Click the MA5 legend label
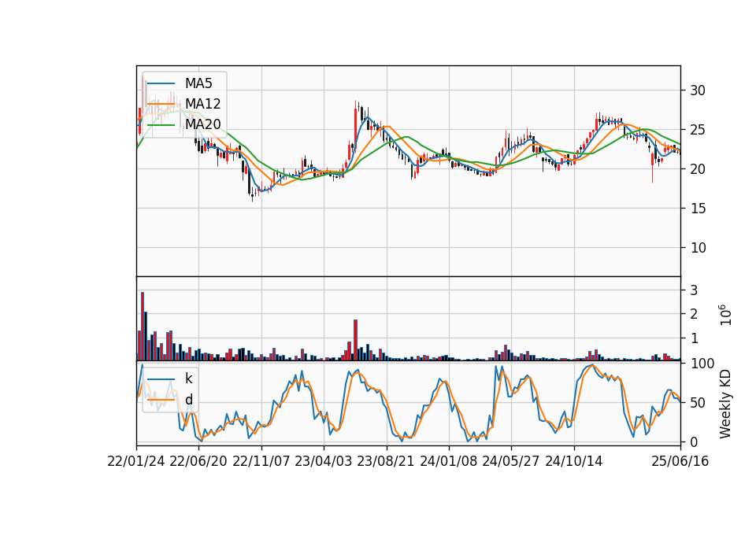 [198, 83]
